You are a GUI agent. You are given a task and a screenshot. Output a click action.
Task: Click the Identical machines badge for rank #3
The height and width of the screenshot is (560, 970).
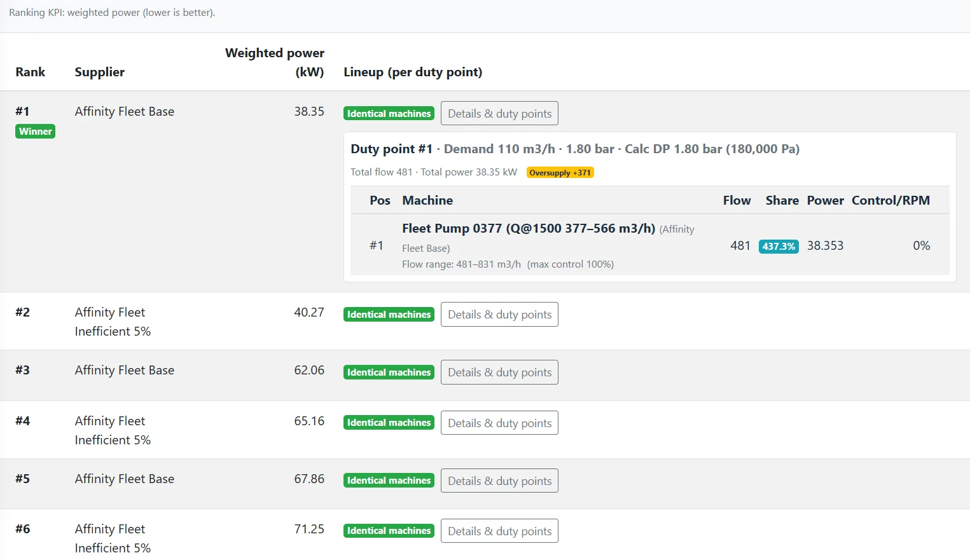(389, 372)
